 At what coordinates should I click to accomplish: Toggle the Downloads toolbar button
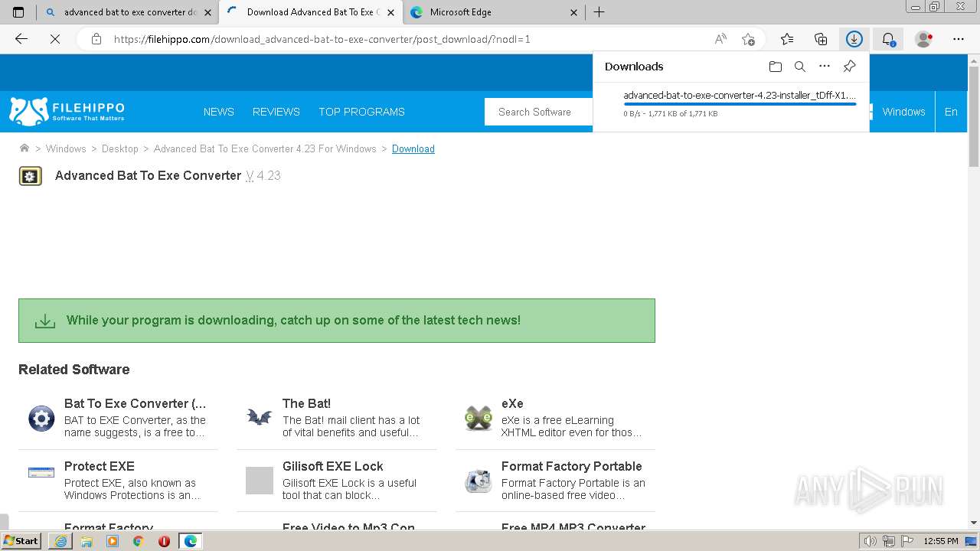tap(854, 39)
